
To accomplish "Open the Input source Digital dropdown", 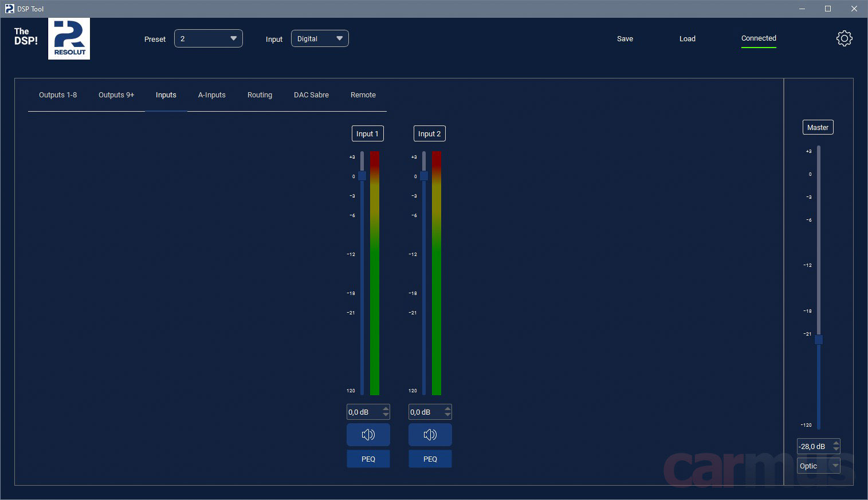I will pyautogui.click(x=320, y=38).
